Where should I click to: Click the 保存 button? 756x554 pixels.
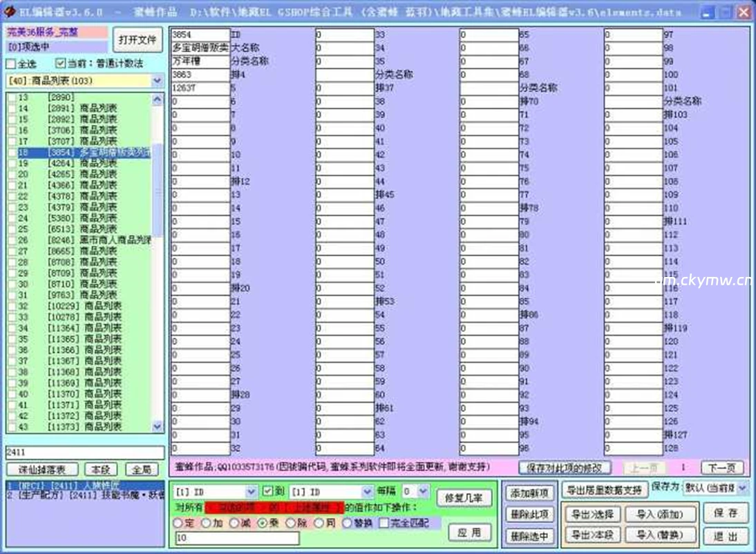click(725, 513)
